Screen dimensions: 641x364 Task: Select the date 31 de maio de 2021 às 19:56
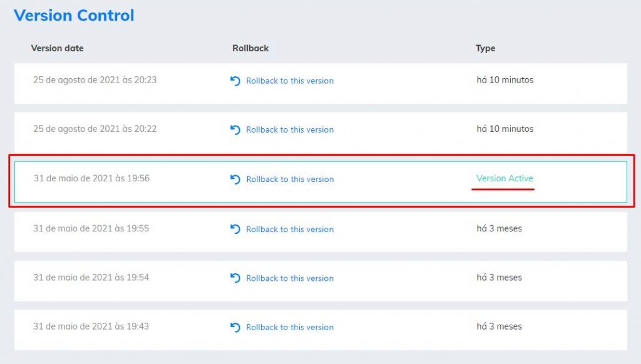[x=91, y=178]
